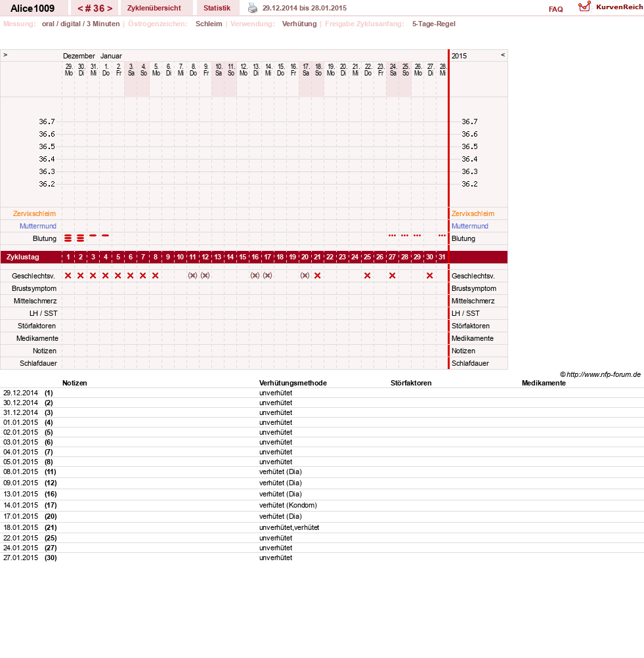
Task: Click Verwendung value Verhütung
Action: (x=299, y=24)
